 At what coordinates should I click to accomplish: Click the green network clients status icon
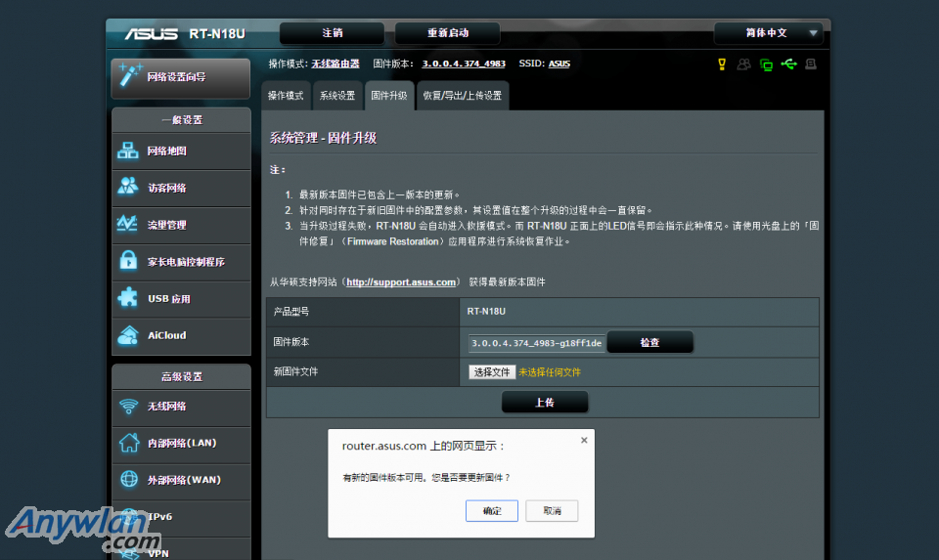(766, 65)
